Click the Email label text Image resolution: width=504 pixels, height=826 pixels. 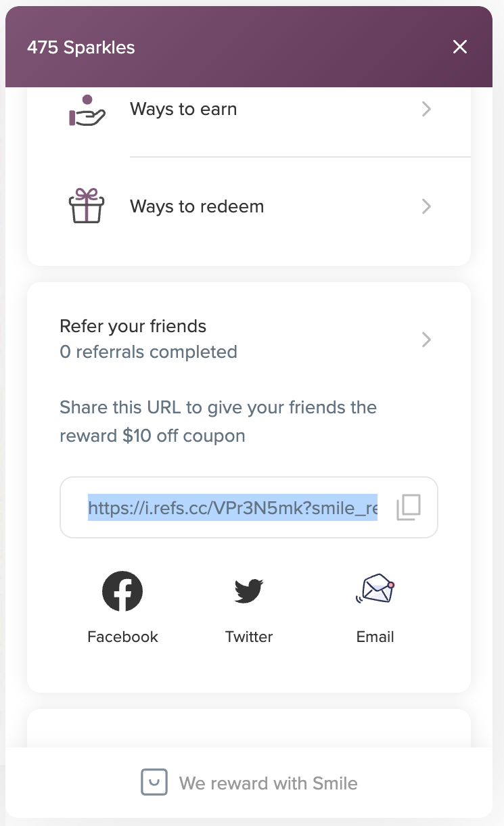point(375,637)
